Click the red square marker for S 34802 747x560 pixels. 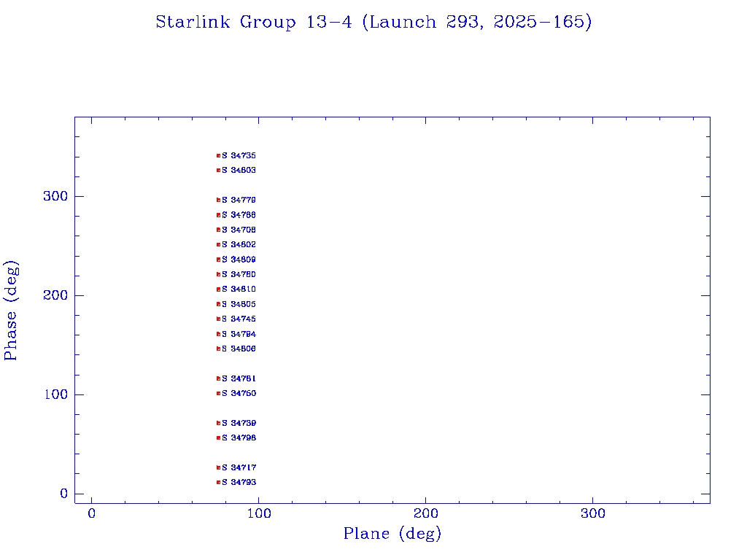click(x=218, y=244)
